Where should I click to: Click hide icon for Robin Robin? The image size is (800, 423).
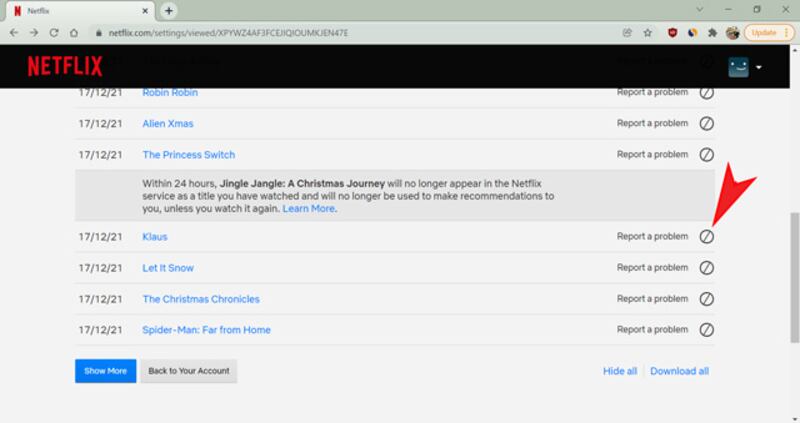(x=706, y=93)
